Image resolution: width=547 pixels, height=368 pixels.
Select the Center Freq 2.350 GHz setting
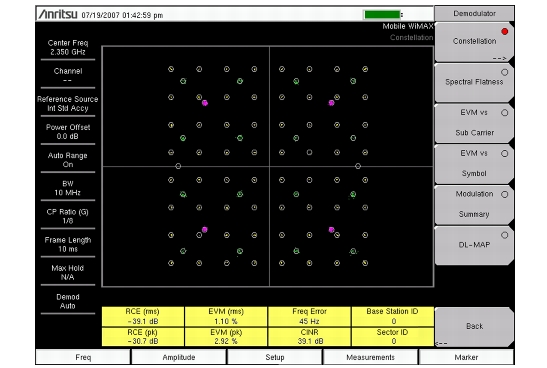pos(68,47)
